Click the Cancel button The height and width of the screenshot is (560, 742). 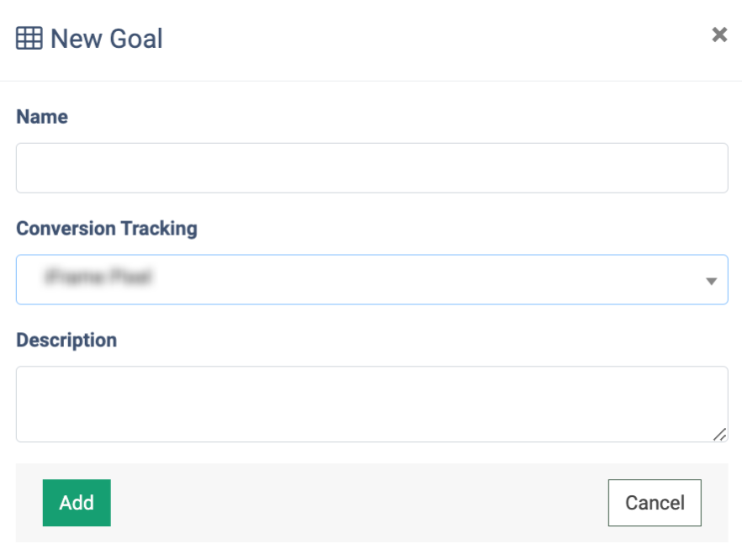[x=655, y=503]
